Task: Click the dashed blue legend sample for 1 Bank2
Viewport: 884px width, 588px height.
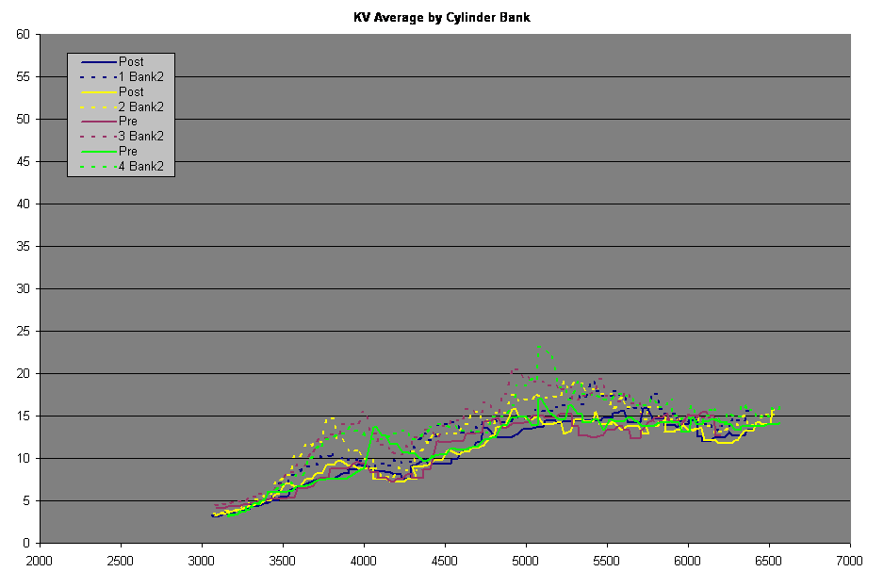Action: (99, 77)
